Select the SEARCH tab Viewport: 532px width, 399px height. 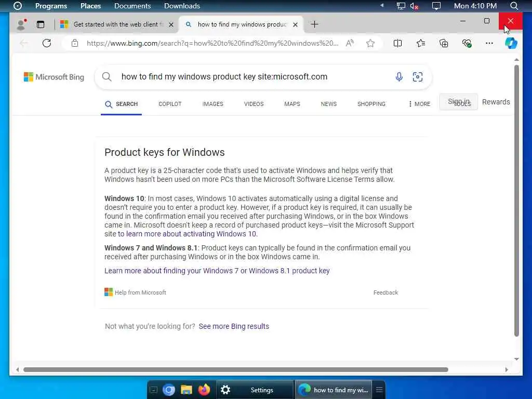(122, 104)
